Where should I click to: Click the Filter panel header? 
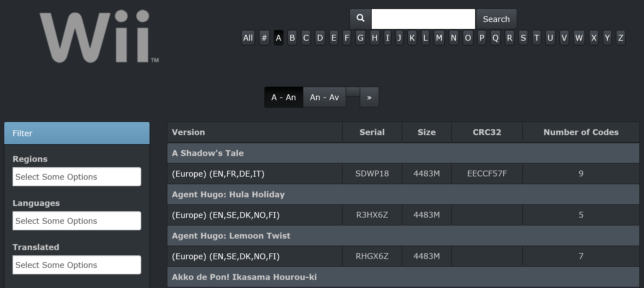coord(77,133)
